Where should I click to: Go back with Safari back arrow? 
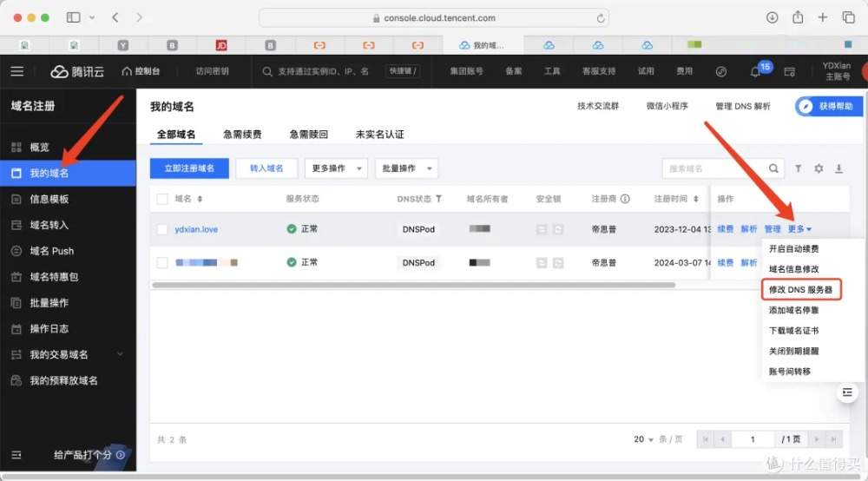coord(115,17)
